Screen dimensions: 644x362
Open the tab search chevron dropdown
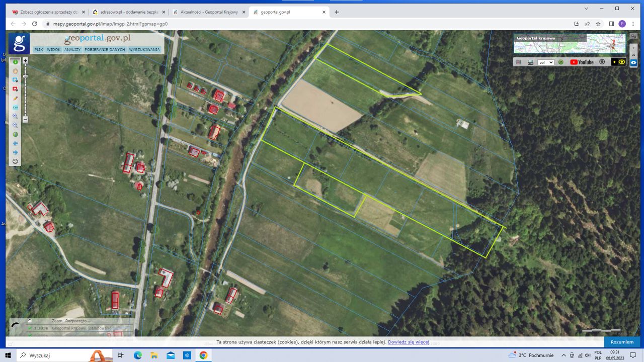(x=586, y=8)
